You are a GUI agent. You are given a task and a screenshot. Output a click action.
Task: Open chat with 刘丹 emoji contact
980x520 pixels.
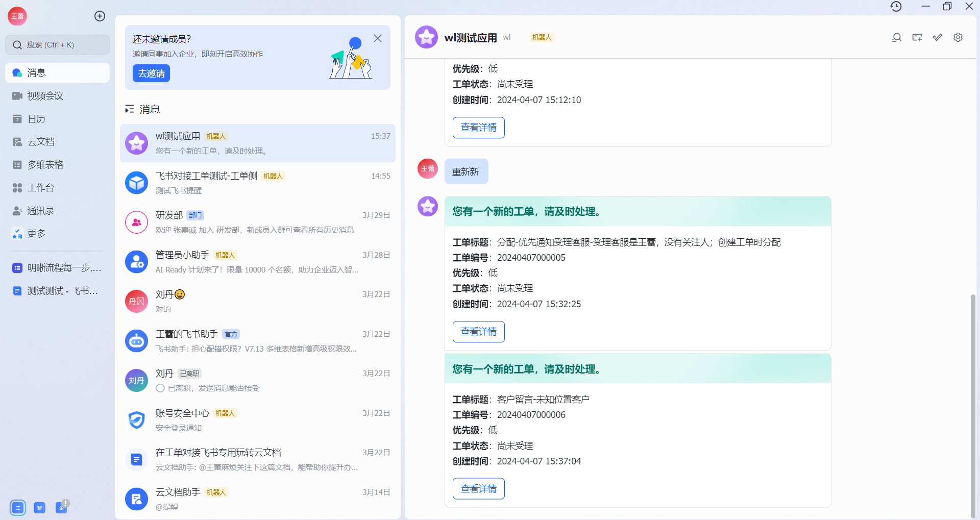point(258,301)
